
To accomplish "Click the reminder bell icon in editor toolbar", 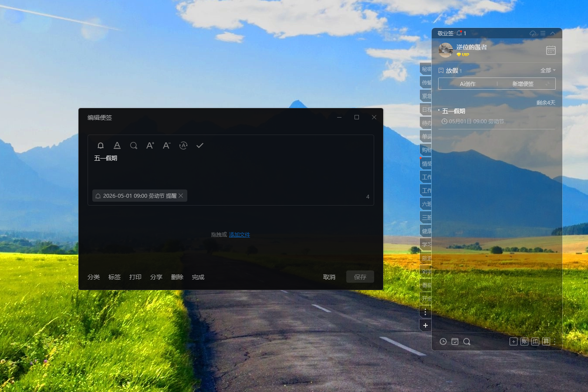I will (101, 145).
